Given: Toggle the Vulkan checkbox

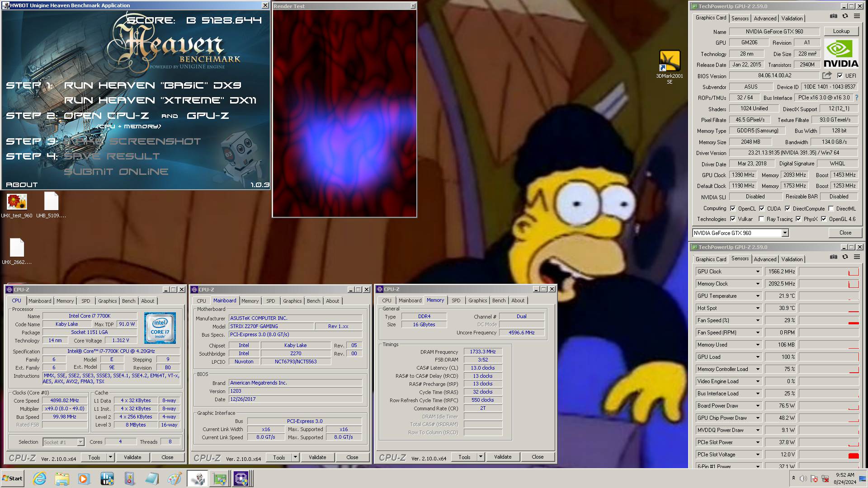Looking at the screenshot, I should pyautogui.click(x=733, y=219).
